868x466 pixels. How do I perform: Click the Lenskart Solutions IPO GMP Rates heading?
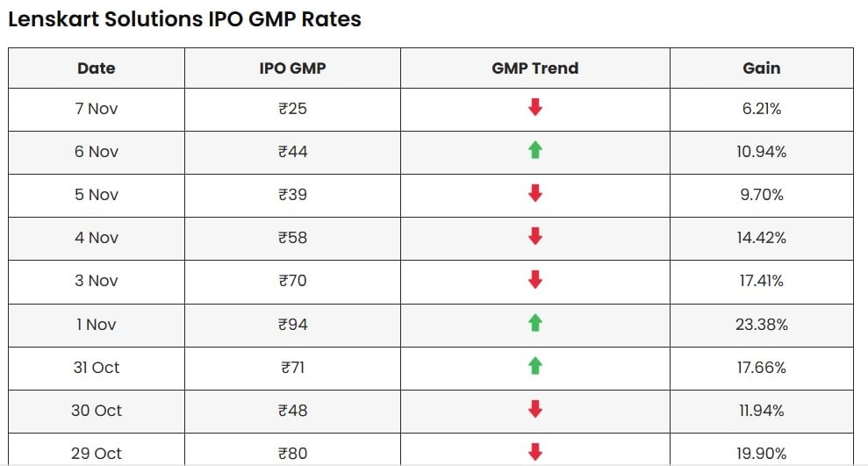(x=184, y=18)
